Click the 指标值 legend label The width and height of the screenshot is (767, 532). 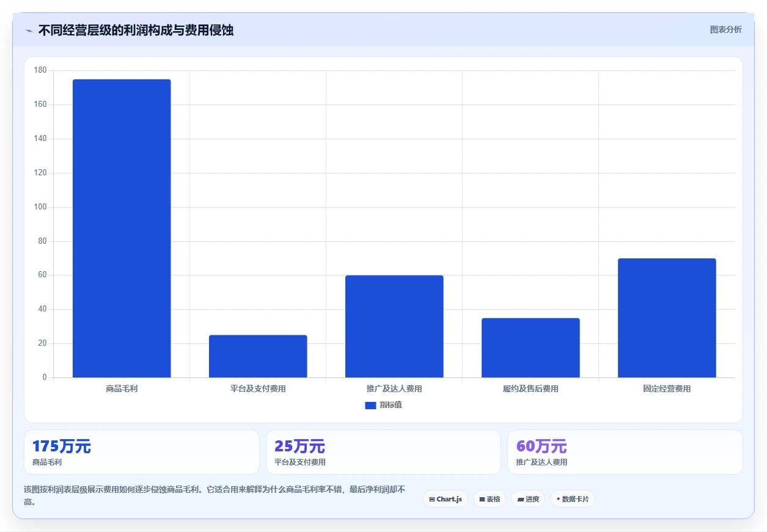pos(391,406)
